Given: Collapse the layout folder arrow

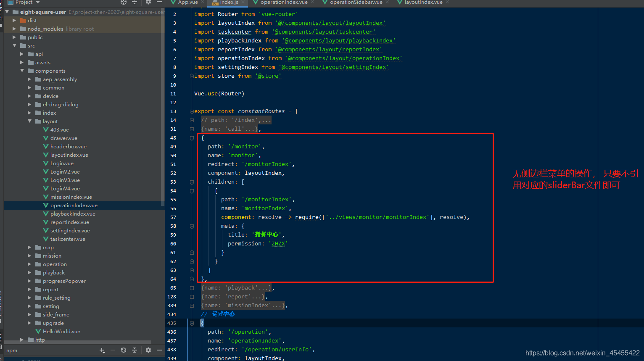Looking at the screenshot, I should coord(29,121).
